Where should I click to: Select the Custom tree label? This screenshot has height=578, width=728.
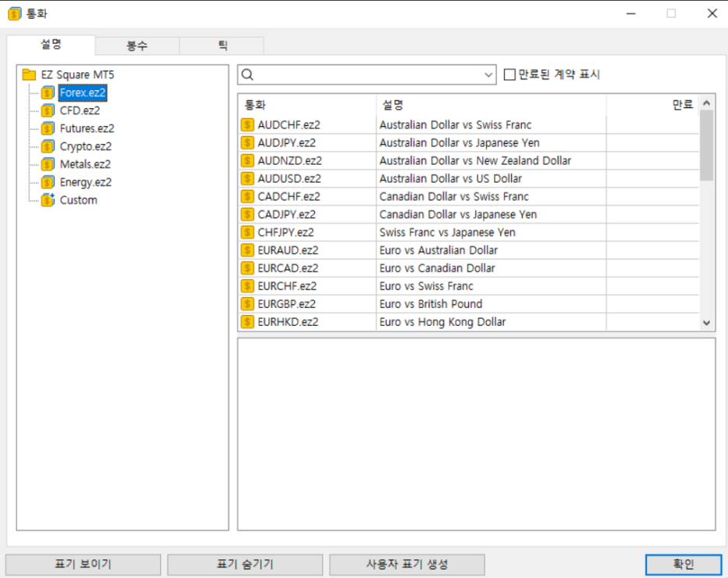(79, 200)
